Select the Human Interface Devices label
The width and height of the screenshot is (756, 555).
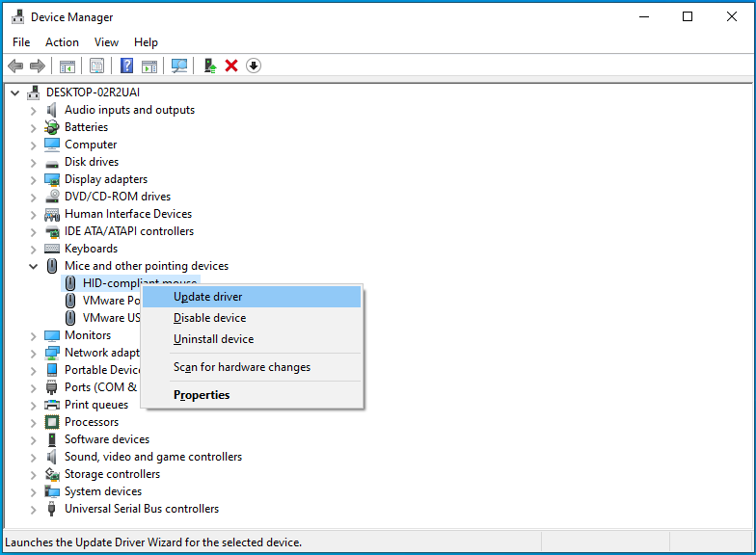point(128,214)
